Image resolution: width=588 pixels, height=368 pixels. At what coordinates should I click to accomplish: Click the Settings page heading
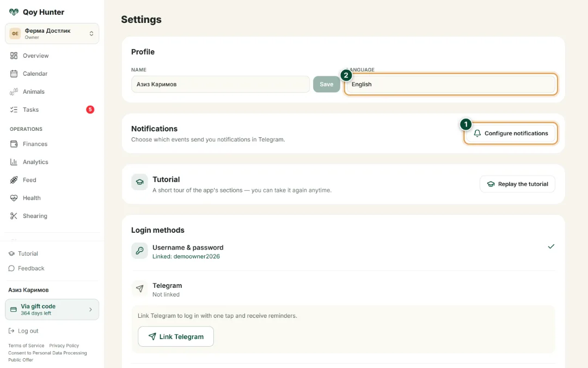click(x=141, y=20)
